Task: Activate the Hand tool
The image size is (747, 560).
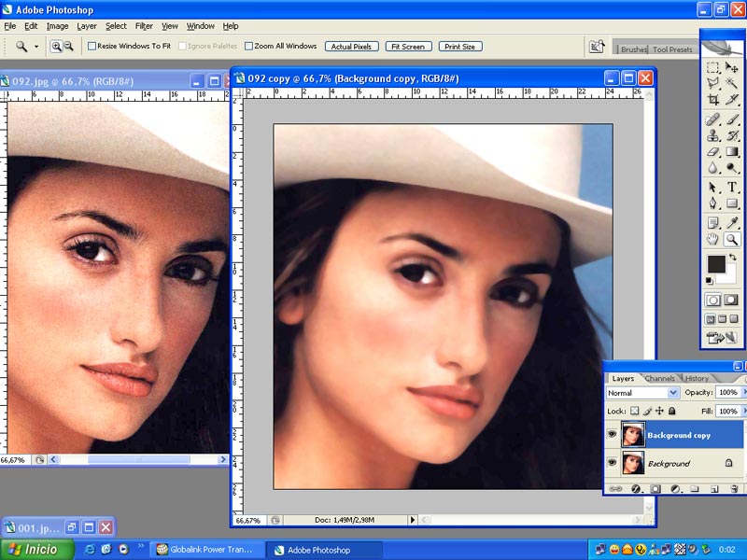Action: pyautogui.click(x=713, y=240)
